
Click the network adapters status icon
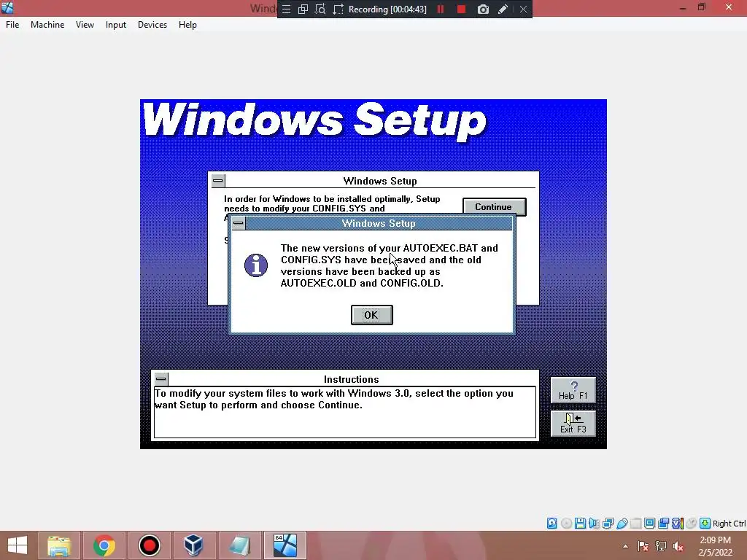608,524
